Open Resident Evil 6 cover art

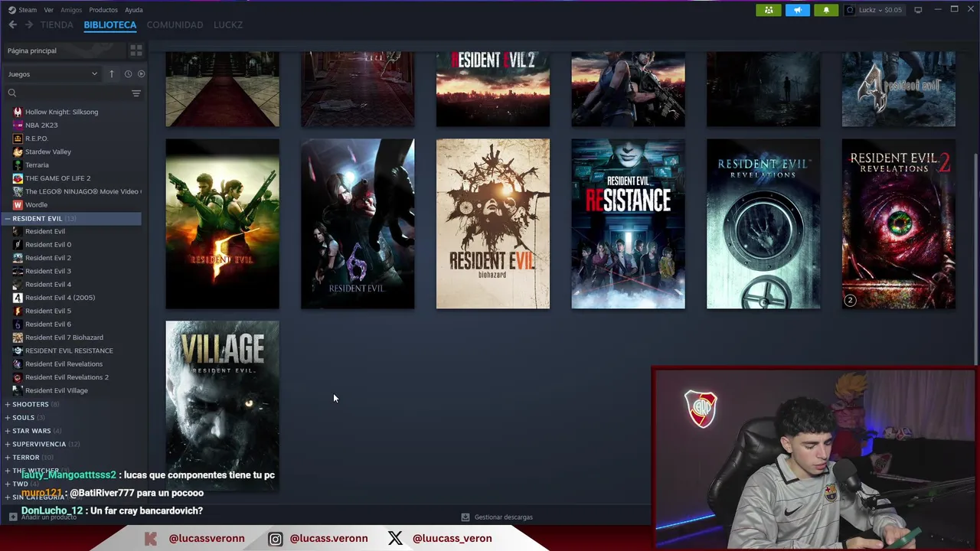pyautogui.click(x=358, y=223)
